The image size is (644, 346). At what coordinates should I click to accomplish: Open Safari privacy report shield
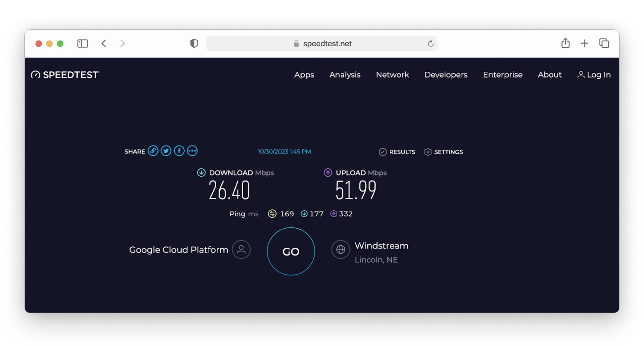tap(194, 43)
